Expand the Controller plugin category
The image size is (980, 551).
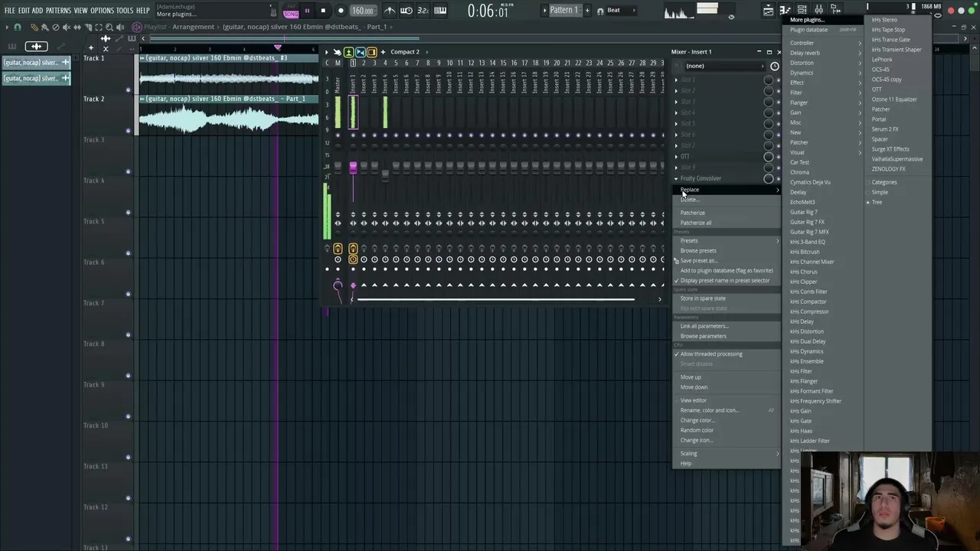pos(824,43)
